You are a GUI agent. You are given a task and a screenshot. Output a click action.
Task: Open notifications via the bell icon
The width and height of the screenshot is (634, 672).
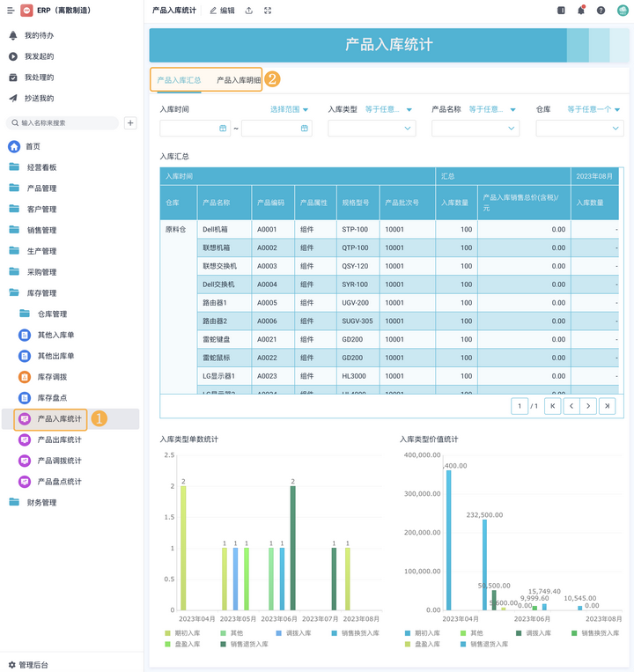coord(581,11)
